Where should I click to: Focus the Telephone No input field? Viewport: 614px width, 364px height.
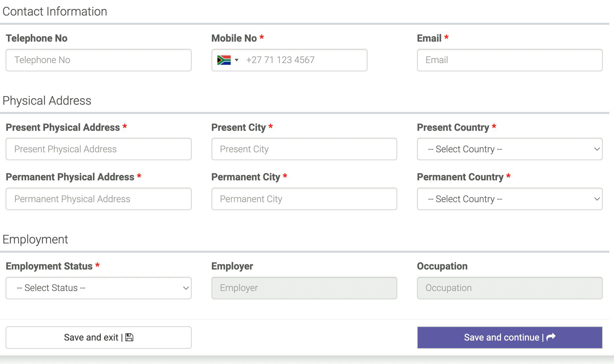(98, 60)
